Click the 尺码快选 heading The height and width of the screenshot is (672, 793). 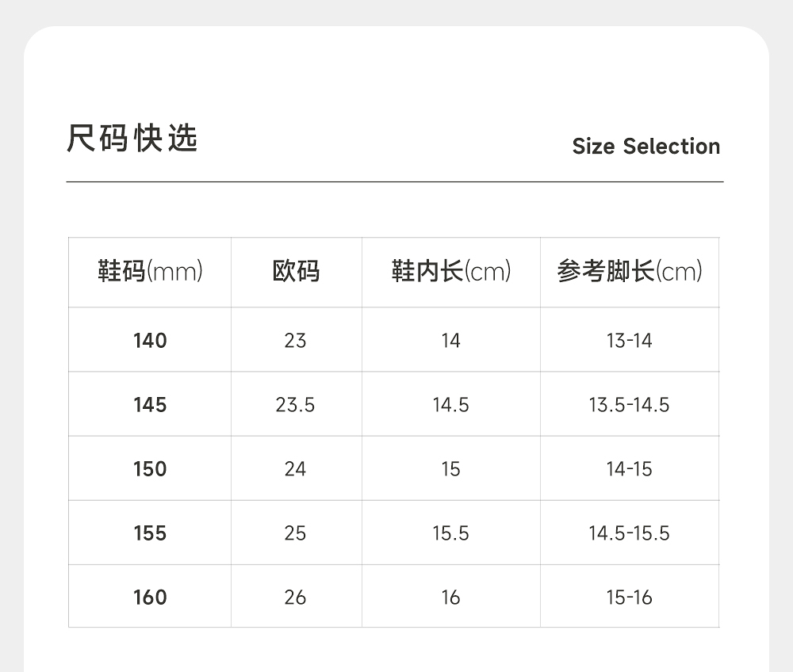(132, 139)
